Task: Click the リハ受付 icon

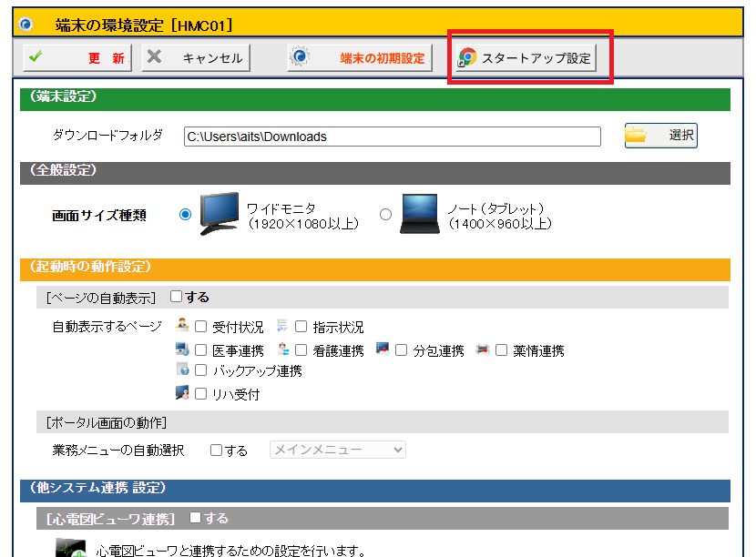Action: point(182,392)
